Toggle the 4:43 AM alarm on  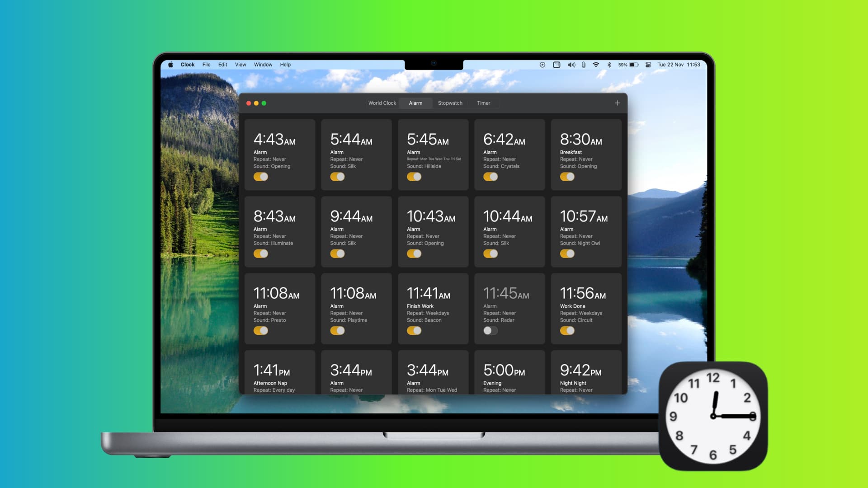point(260,176)
